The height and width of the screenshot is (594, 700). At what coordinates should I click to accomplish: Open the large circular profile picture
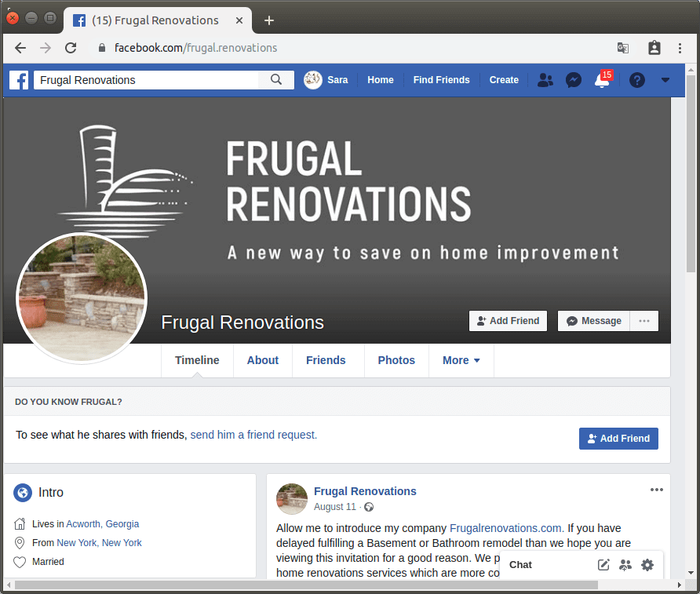tap(82, 298)
